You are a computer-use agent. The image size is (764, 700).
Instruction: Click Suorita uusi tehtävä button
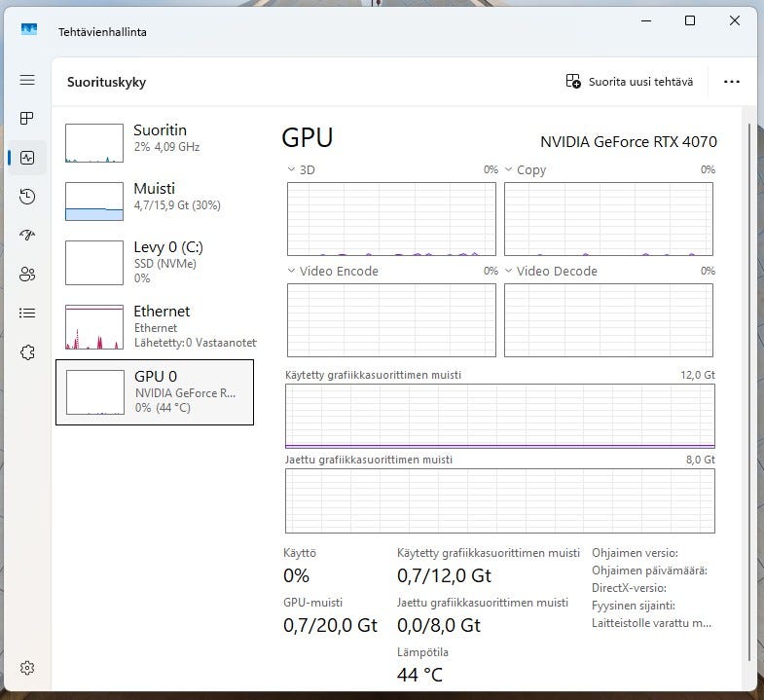(x=630, y=82)
